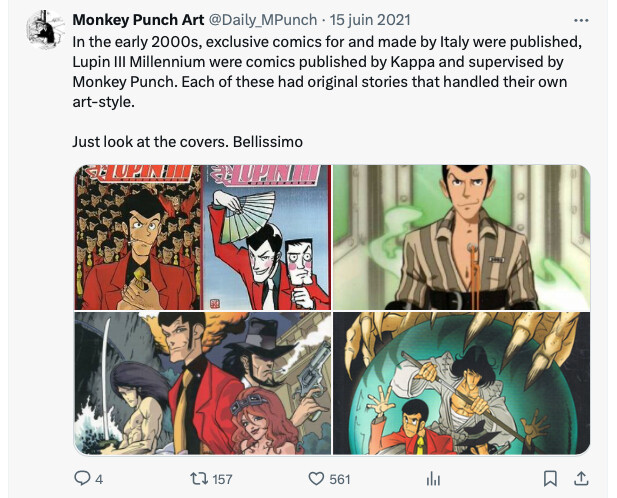
Task: Open the bottom-left group with revolver image
Action: tap(201, 383)
